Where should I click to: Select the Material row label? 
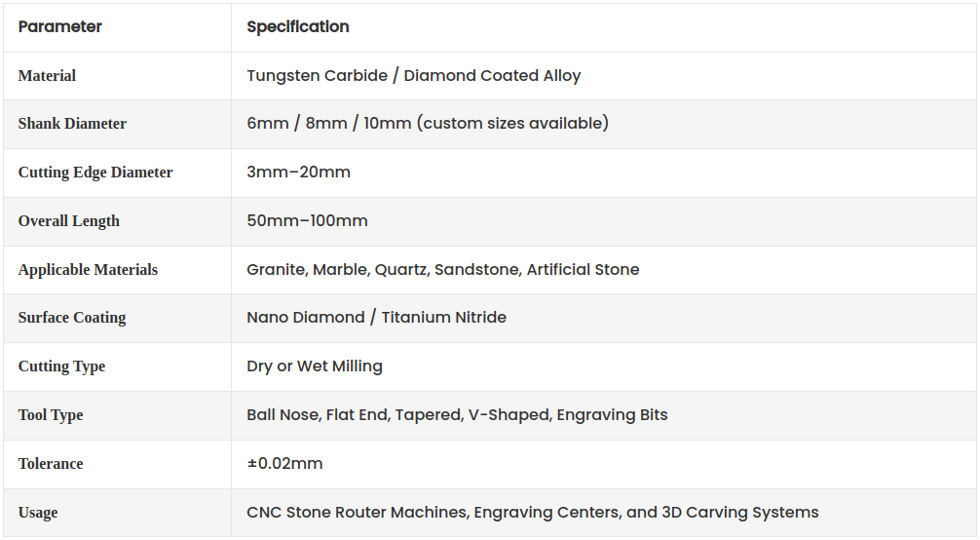coord(47,76)
